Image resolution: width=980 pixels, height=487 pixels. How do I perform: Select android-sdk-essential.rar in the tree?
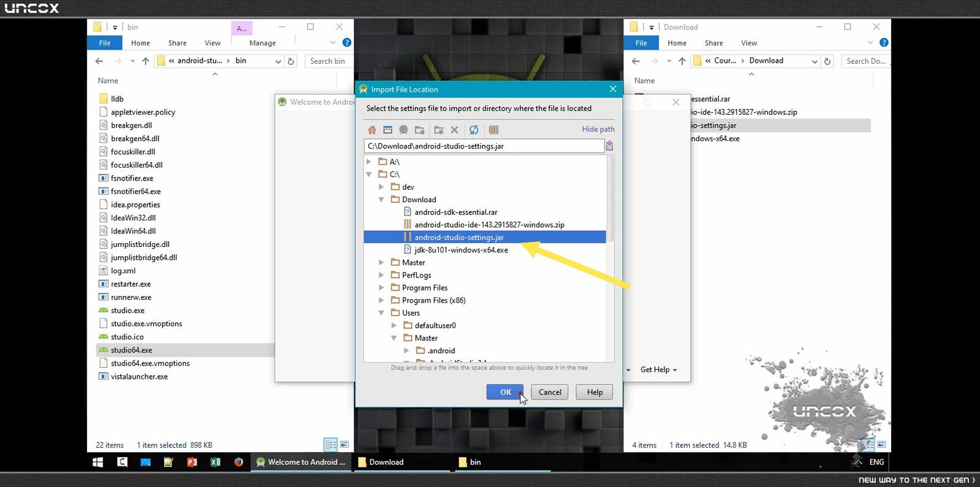[x=456, y=212]
